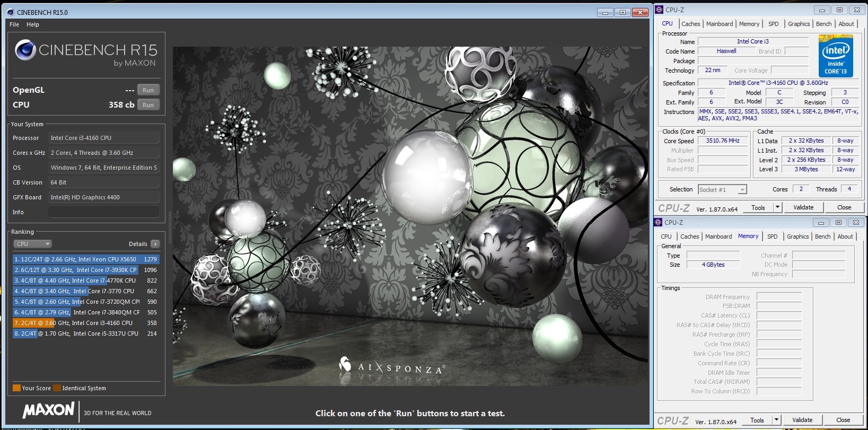
Task: Open Memory tab in top CPU-Z window
Action: (x=749, y=24)
